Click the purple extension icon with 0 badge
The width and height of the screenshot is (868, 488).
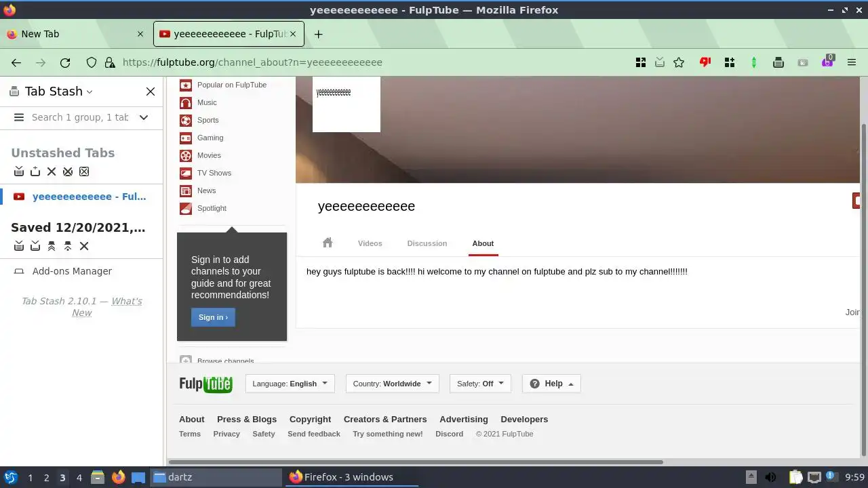point(827,61)
